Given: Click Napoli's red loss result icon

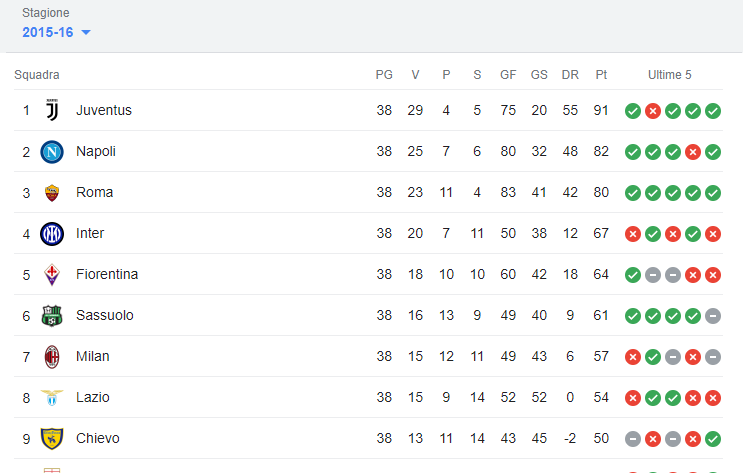Looking at the screenshot, I should coord(693,152).
